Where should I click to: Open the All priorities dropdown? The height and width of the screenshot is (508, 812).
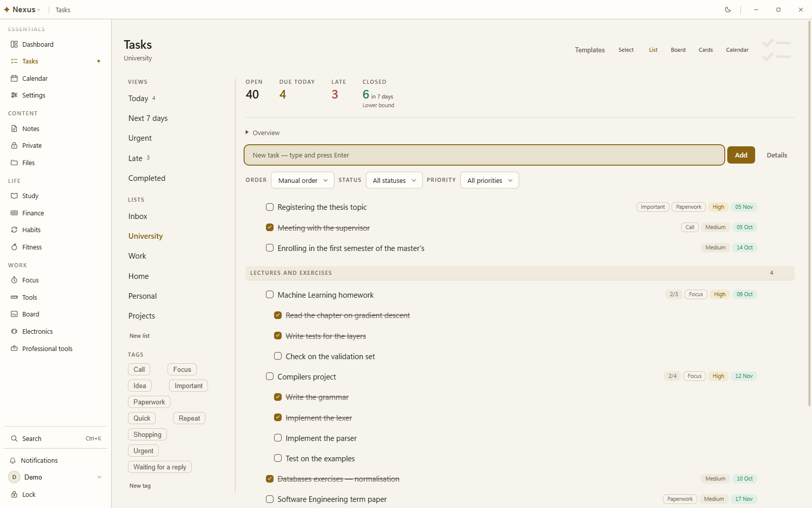(x=489, y=180)
